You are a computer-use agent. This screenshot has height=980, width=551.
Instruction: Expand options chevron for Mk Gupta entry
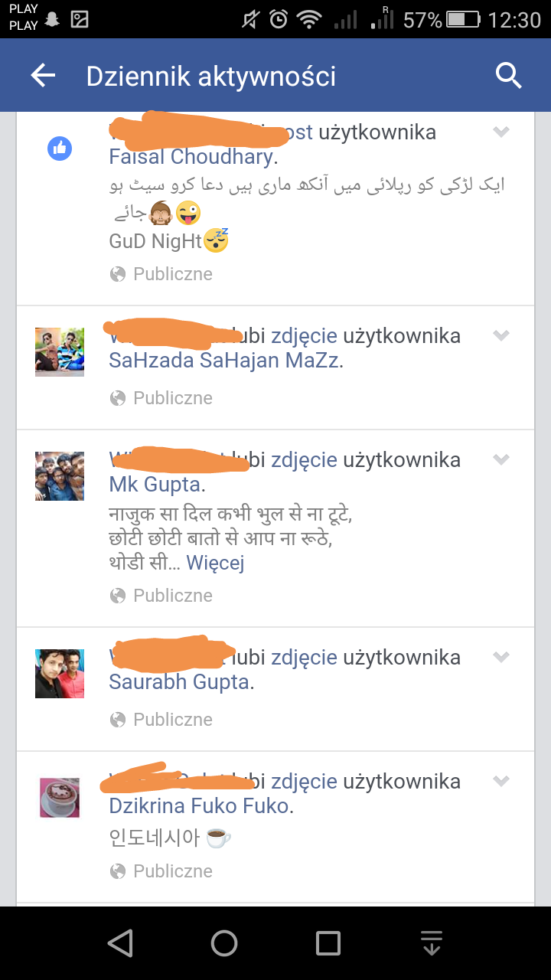pos(501,459)
